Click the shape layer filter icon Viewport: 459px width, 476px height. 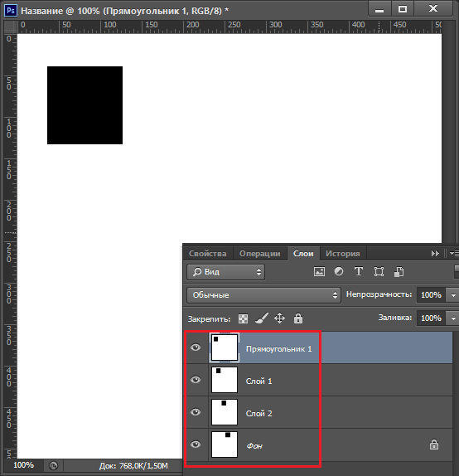click(x=379, y=271)
